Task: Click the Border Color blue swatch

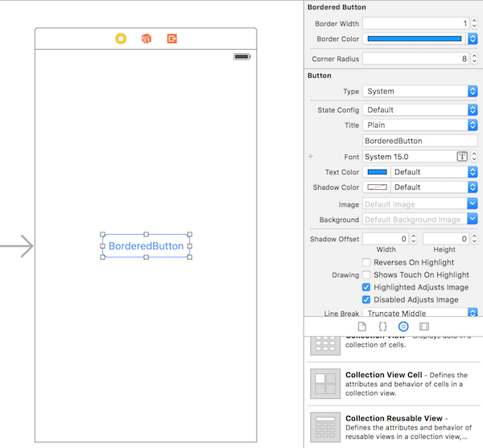Action: pyautogui.click(x=415, y=39)
